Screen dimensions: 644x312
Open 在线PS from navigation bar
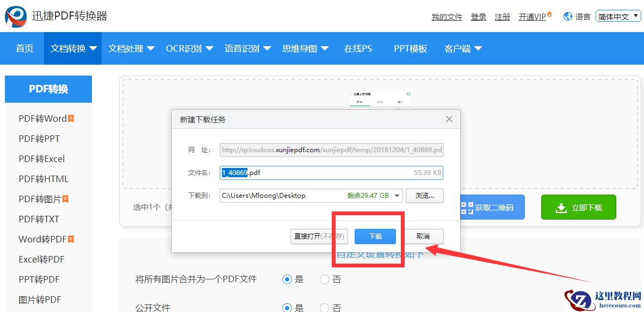pyautogui.click(x=358, y=48)
